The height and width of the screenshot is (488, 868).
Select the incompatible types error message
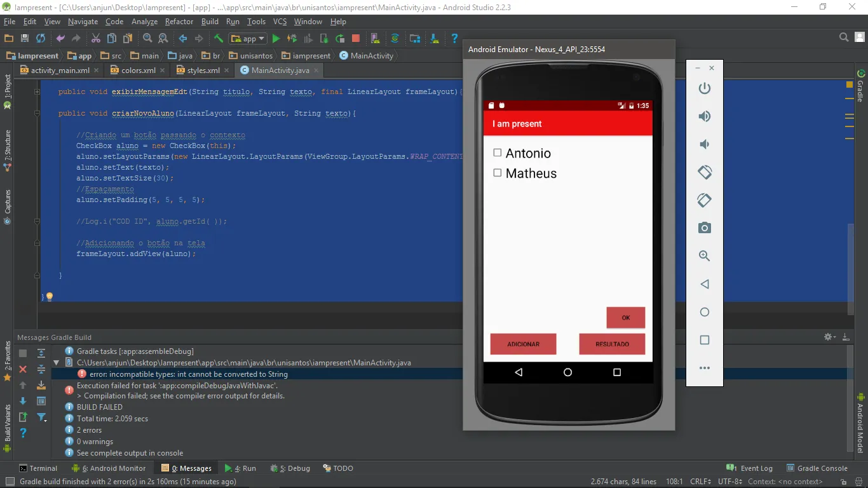point(188,374)
